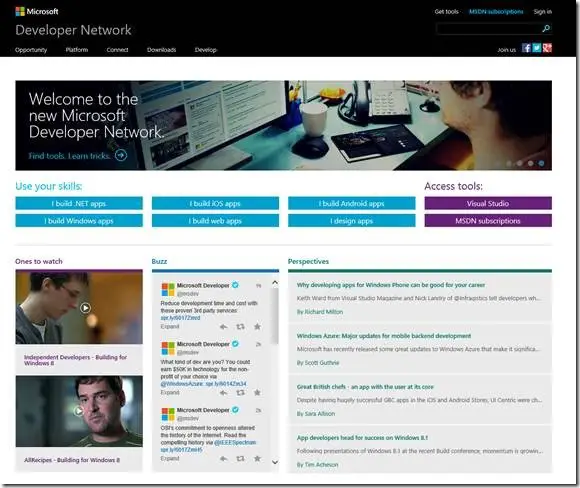Click the Buzz feed scrollbar thumb
580x488 pixels.
click(x=275, y=317)
